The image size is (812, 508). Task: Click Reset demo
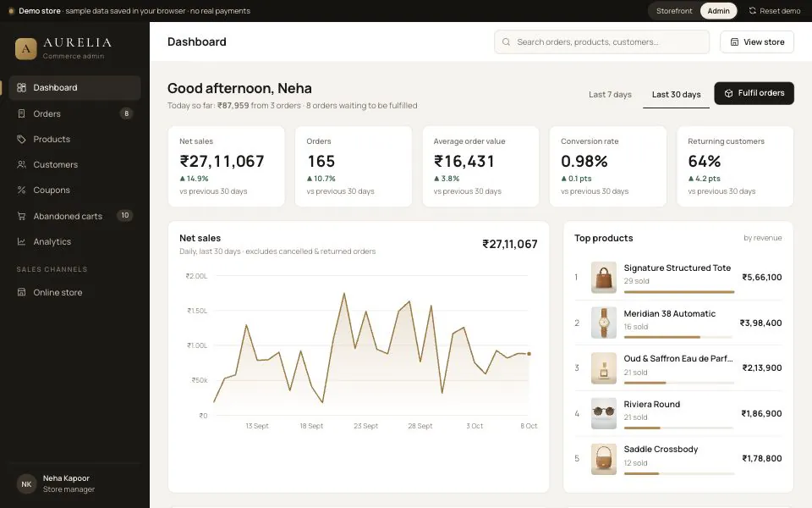tap(775, 11)
